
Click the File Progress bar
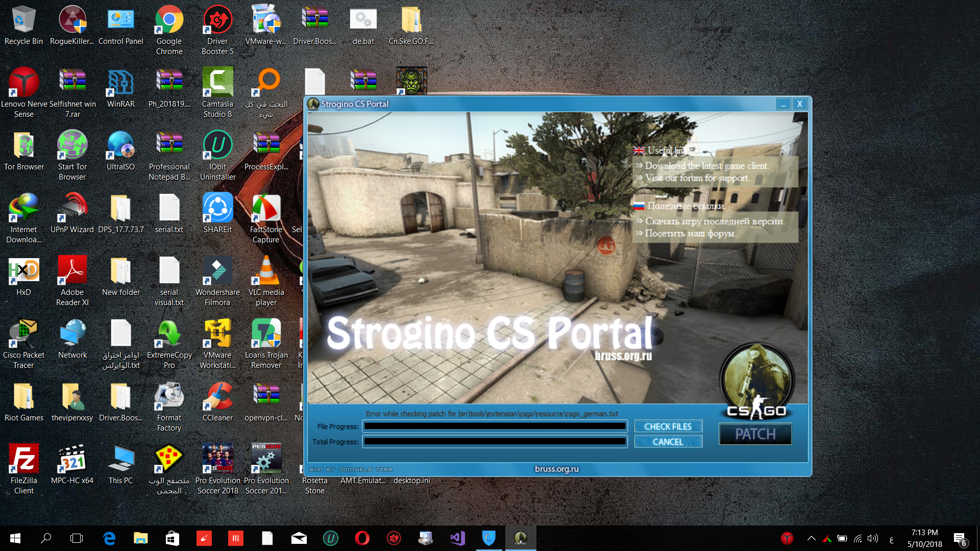pyautogui.click(x=495, y=426)
